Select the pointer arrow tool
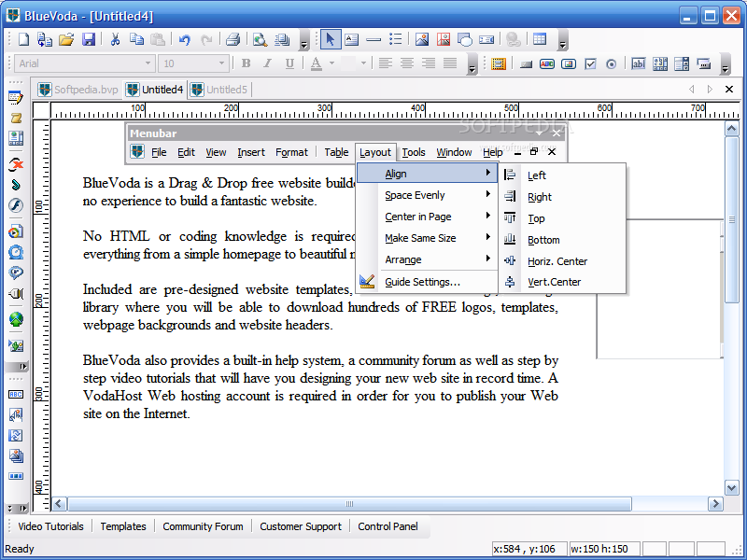Screen dimensions: 747x560 tap(330, 39)
